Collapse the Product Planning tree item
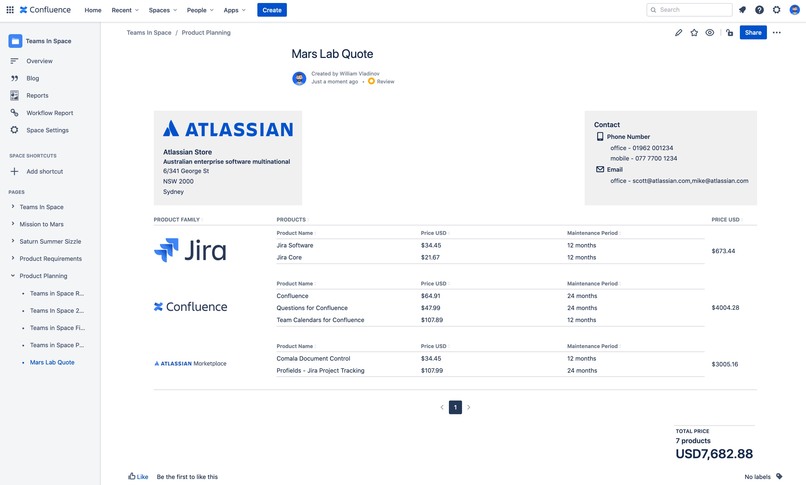Viewport: 806px width, 485px height. (x=13, y=276)
